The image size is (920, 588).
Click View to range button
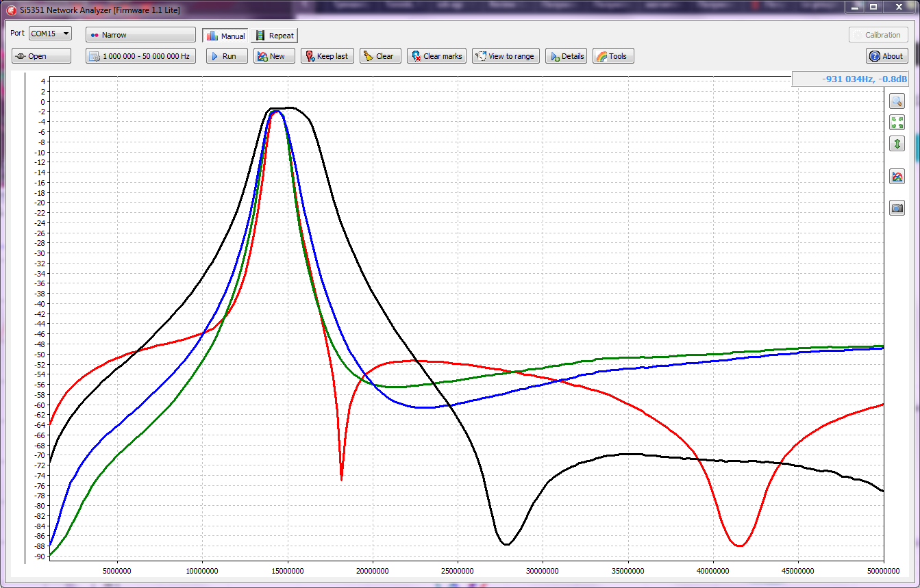[x=506, y=56]
